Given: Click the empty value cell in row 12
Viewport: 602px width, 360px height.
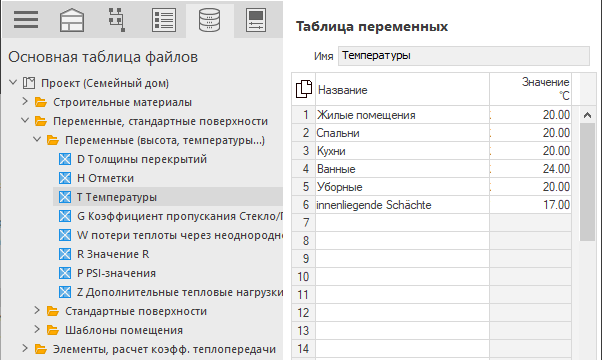Looking at the screenshot, I should [531, 313].
